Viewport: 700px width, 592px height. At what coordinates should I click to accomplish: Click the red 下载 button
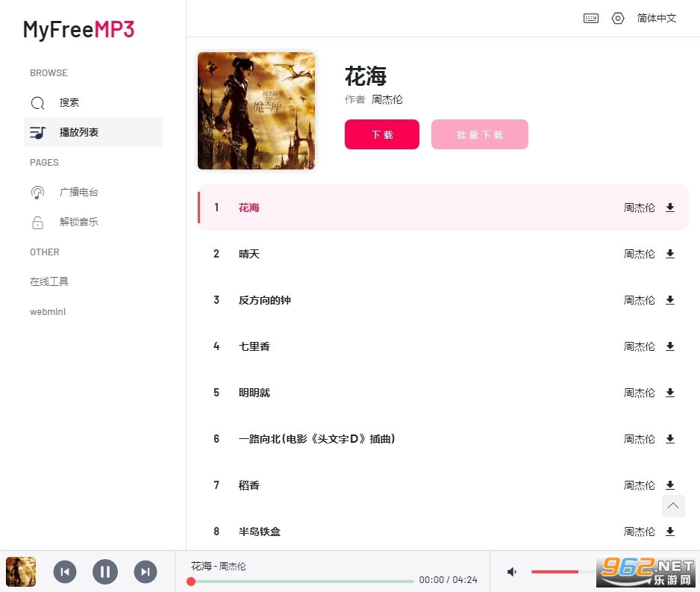coord(381,134)
